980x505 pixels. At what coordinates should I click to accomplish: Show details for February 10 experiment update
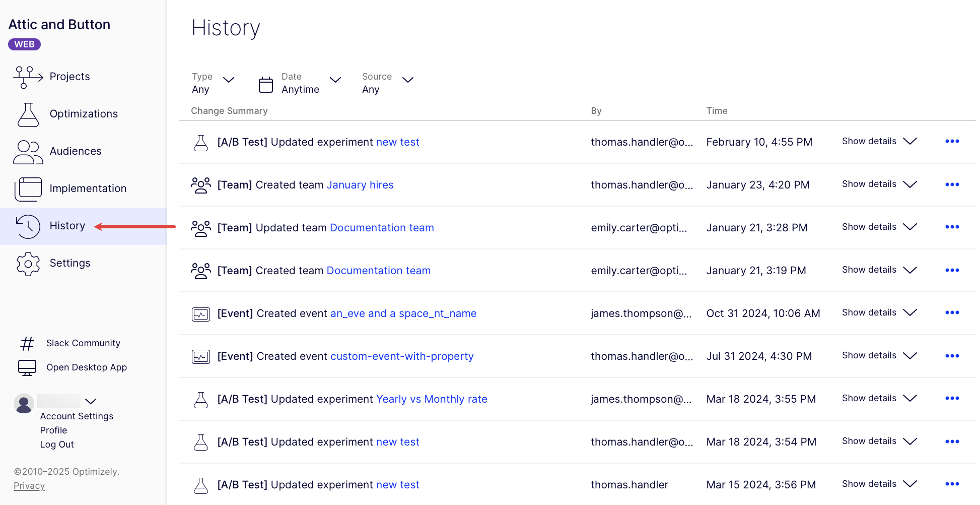pyautogui.click(x=879, y=142)
